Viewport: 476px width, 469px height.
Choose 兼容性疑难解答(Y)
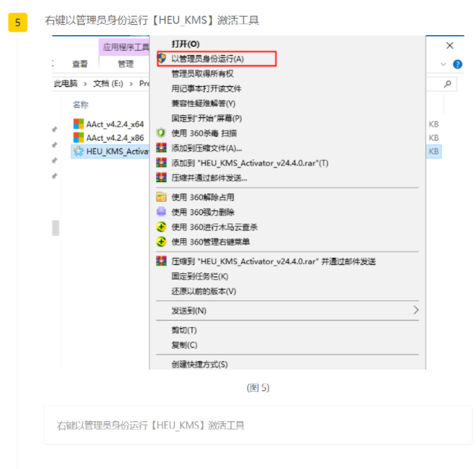coord(204,103)
